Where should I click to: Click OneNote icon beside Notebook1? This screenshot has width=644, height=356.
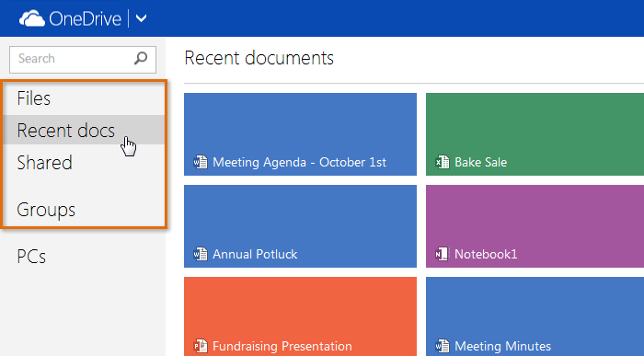tap(443, 254)
